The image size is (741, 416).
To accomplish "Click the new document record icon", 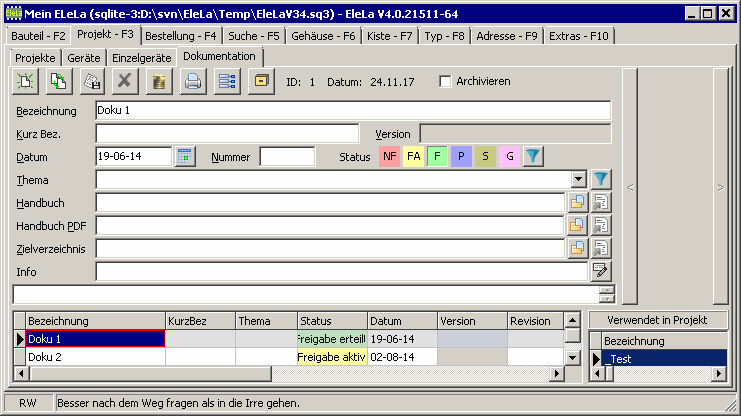I will (x=24, y=82).
